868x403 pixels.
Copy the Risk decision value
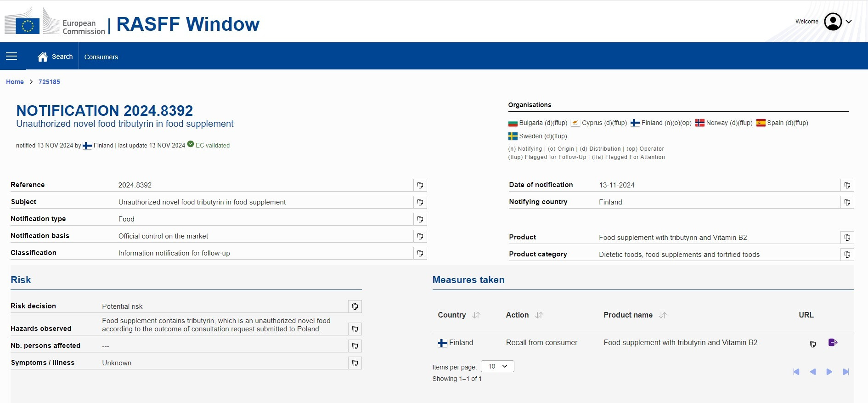355,307
